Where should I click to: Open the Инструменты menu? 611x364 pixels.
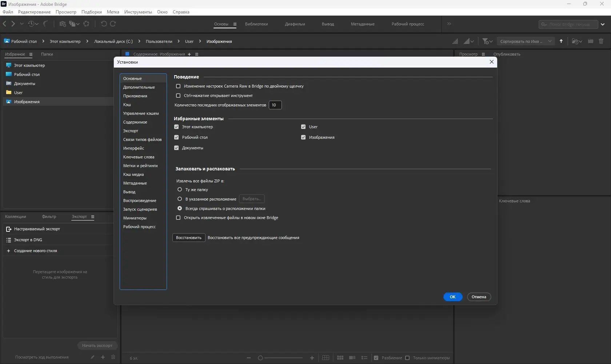tap(138, 12)
